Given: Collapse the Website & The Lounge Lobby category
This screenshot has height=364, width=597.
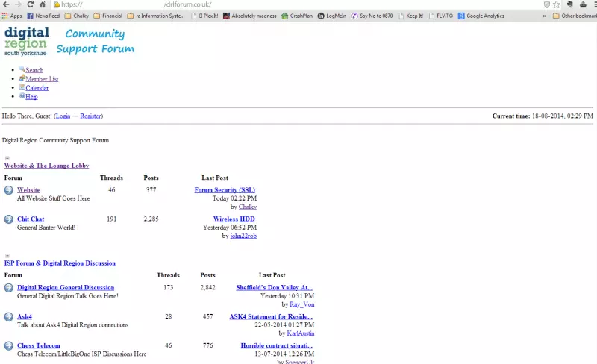Looking at the screenshot, I should pos(7,158).
